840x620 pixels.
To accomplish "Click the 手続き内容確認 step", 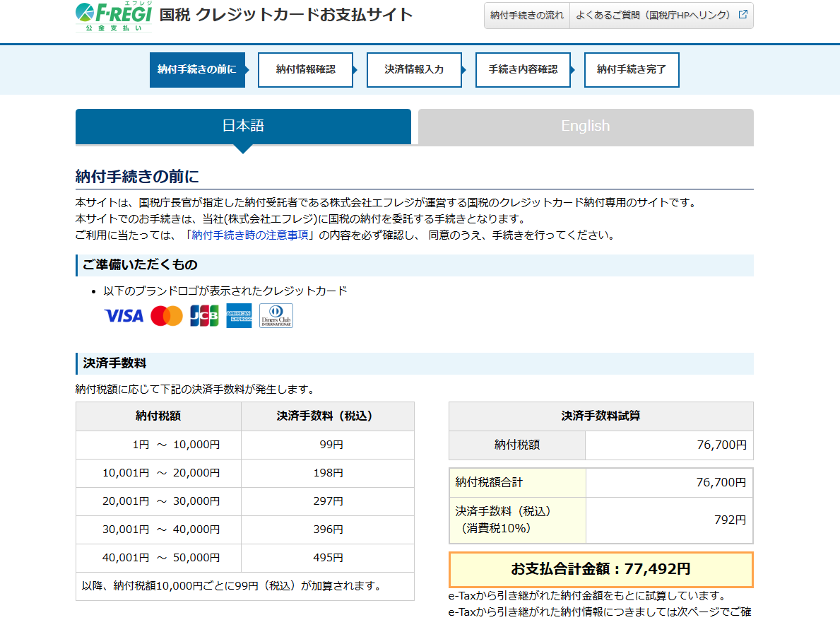I will coord(523,69).
